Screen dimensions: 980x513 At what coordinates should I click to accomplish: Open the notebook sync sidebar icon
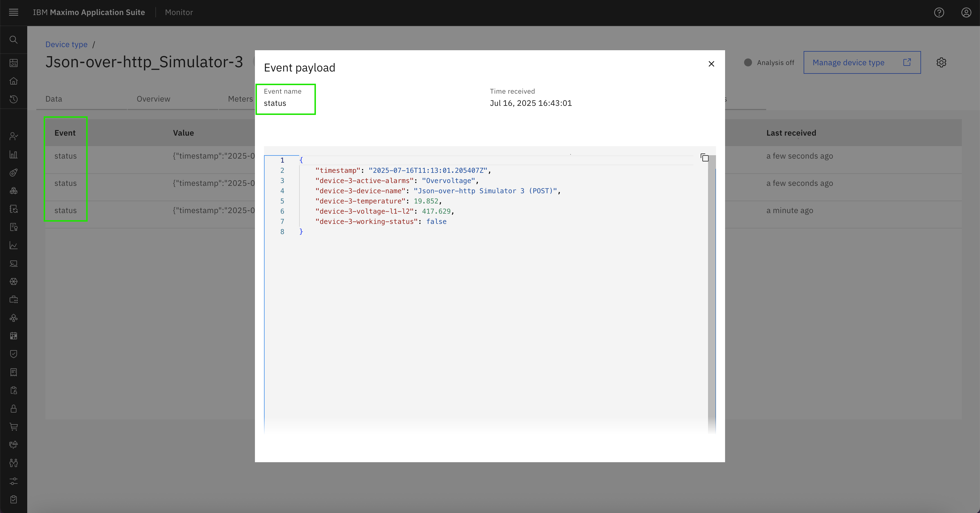coord(14,209)
